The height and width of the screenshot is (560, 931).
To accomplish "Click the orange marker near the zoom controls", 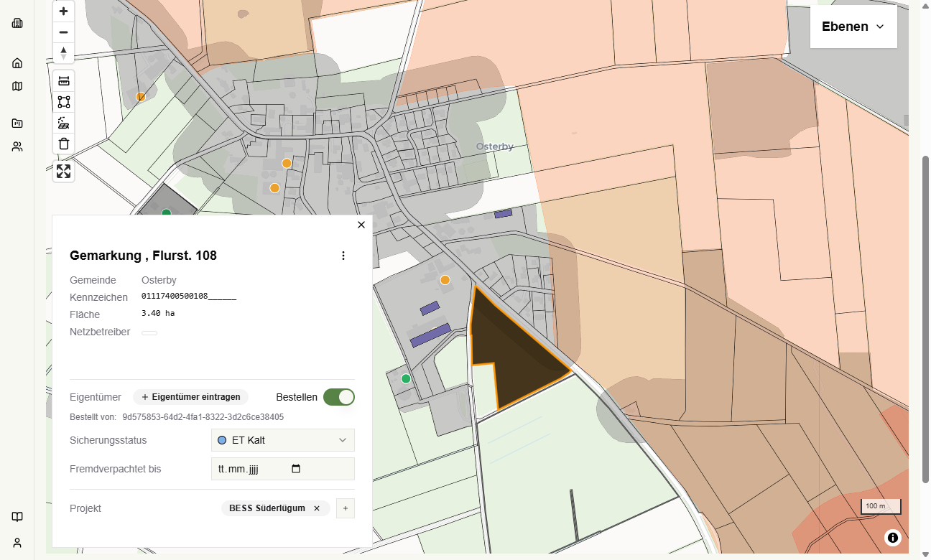I will [x=141, y=96].
